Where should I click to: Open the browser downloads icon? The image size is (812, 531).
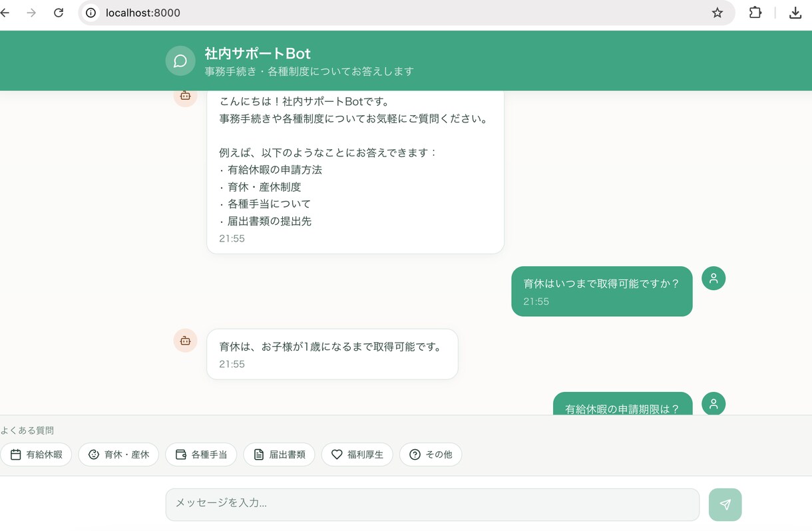(x=795, y=13)
